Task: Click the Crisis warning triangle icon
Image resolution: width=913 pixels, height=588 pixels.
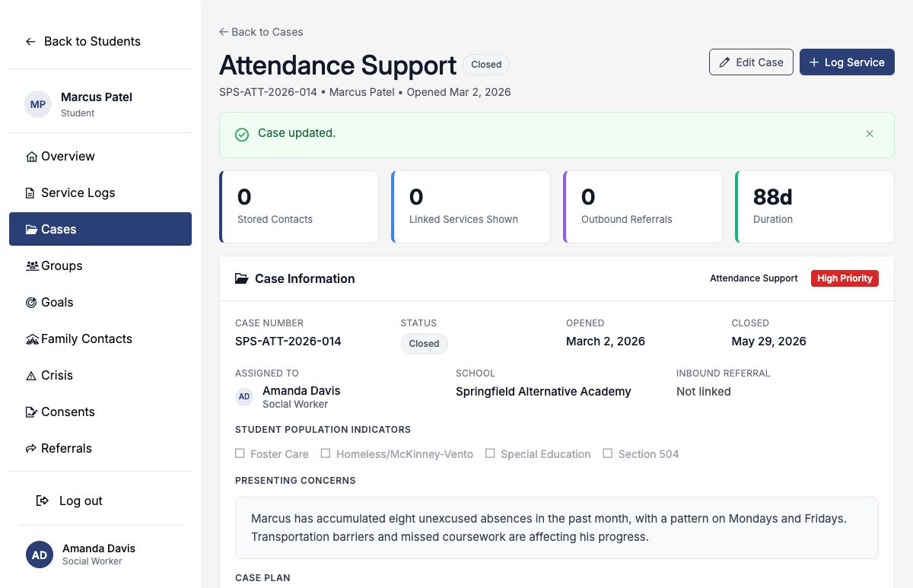Action: (x=31, y=376)
